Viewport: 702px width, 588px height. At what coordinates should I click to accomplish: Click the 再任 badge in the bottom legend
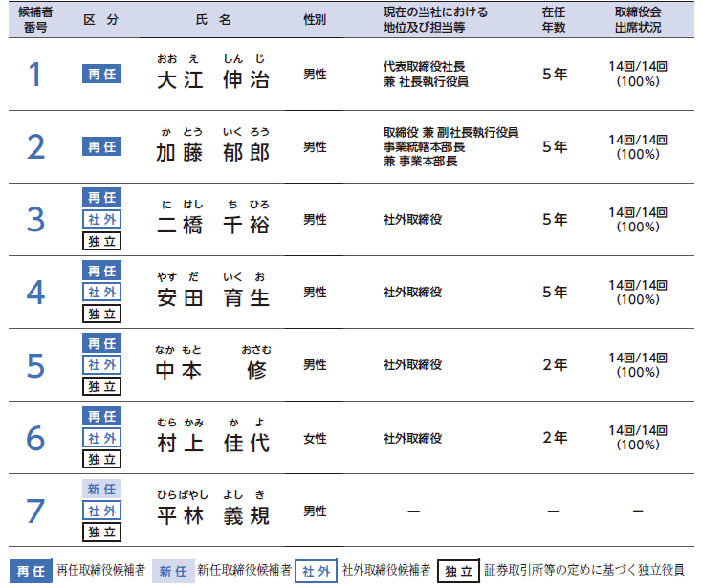coord(31,571)
